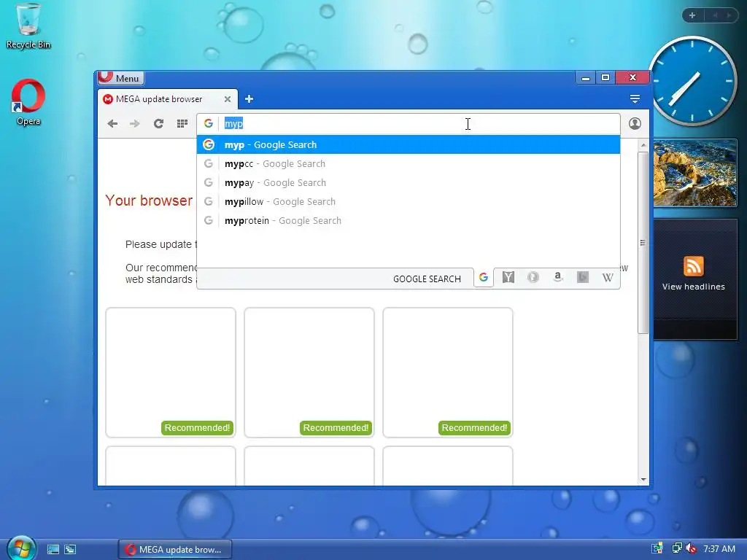Screen dimensions: 747x560
Task: Open the Opera Menu button
Action: point(120,77)
